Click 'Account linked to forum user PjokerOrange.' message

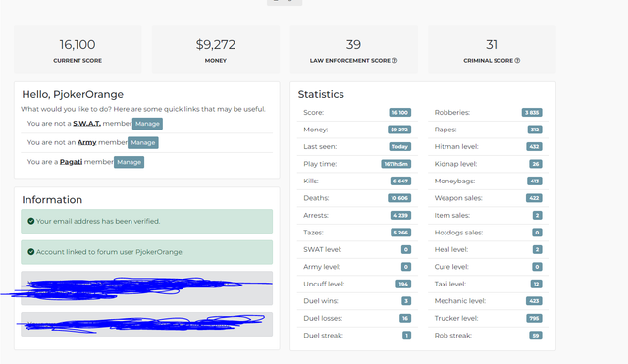pyautogui.click(x=146, y=252)
